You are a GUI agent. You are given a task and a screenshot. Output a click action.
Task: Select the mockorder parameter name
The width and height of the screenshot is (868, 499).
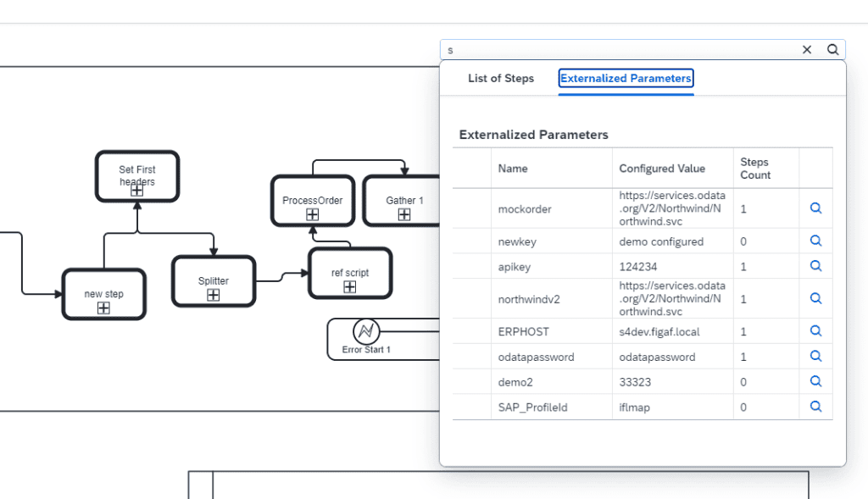(525, 209)
